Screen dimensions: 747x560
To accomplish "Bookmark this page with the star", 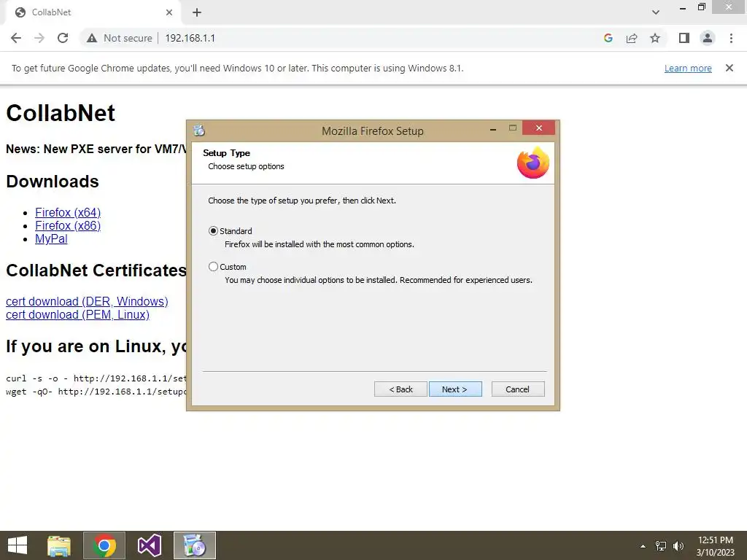I will pyautogui.click(x=655, y=38).
